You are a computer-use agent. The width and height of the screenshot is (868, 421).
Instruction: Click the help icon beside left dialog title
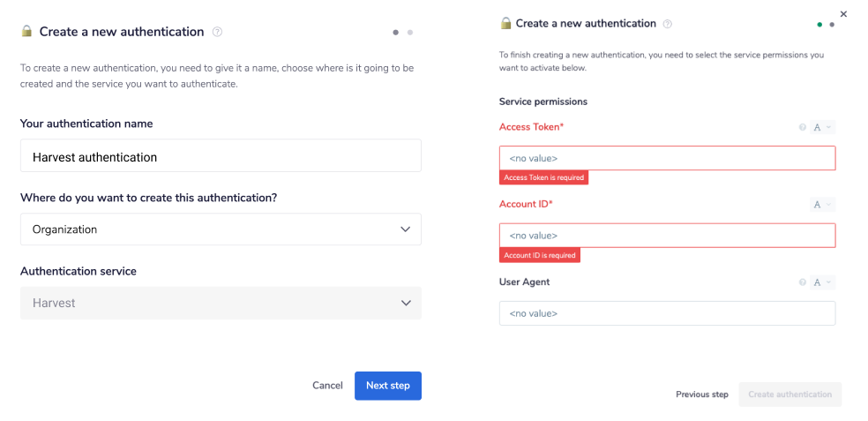[x=217, y=32]
